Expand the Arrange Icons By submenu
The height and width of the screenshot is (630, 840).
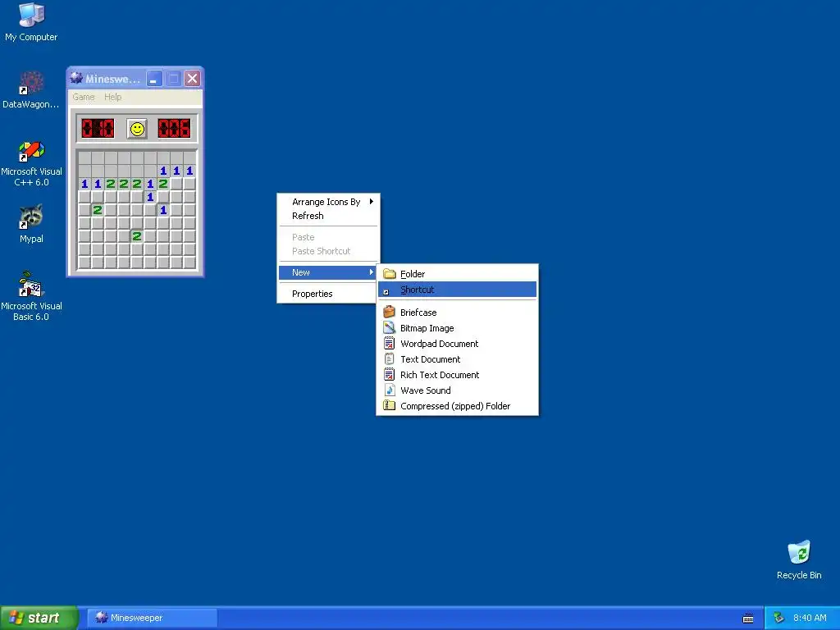[x=328, y=202]
